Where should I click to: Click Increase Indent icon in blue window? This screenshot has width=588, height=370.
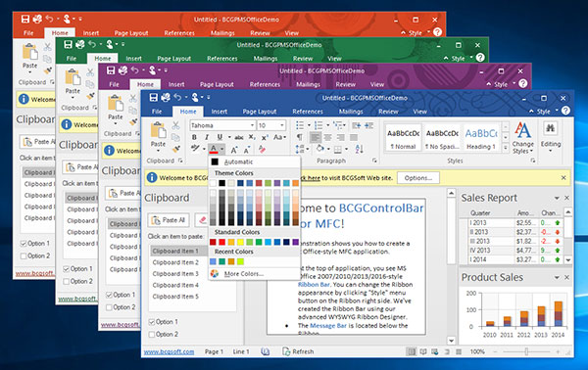[368, 125]
